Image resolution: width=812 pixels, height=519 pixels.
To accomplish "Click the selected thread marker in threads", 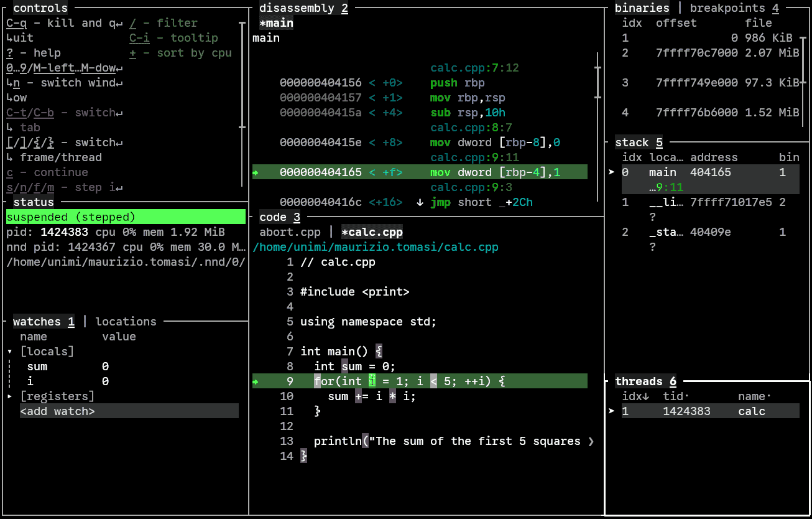I will pos(612,411).
